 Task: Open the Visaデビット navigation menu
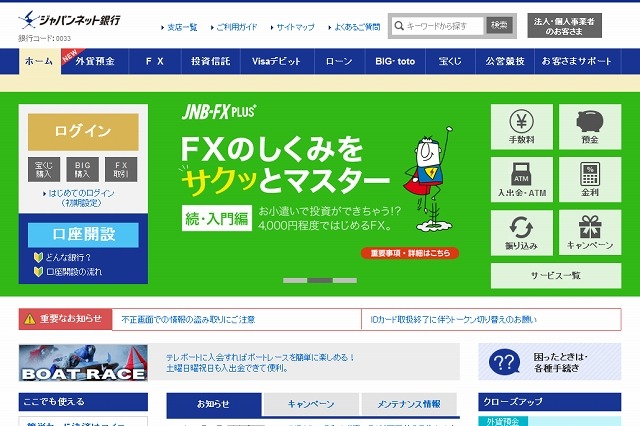pos(277,61)
